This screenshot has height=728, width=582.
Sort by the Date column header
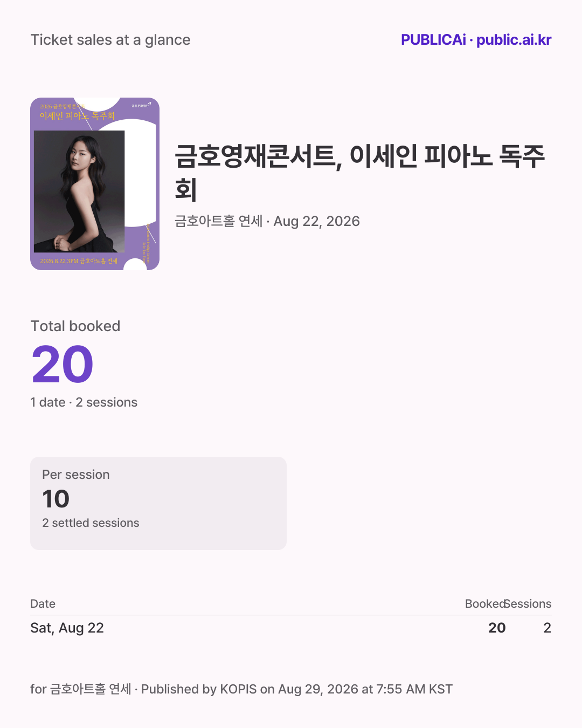coord(43,604)
